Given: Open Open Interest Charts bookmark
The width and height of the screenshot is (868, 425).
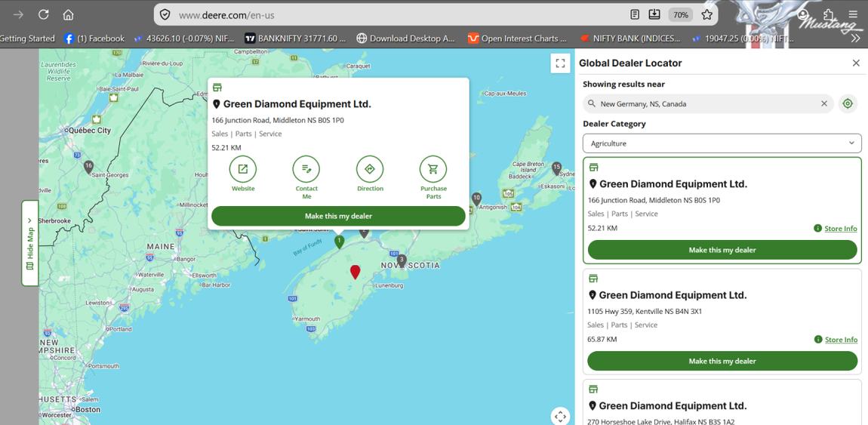Looking at the screenshot, I should (x=518, y=38).
